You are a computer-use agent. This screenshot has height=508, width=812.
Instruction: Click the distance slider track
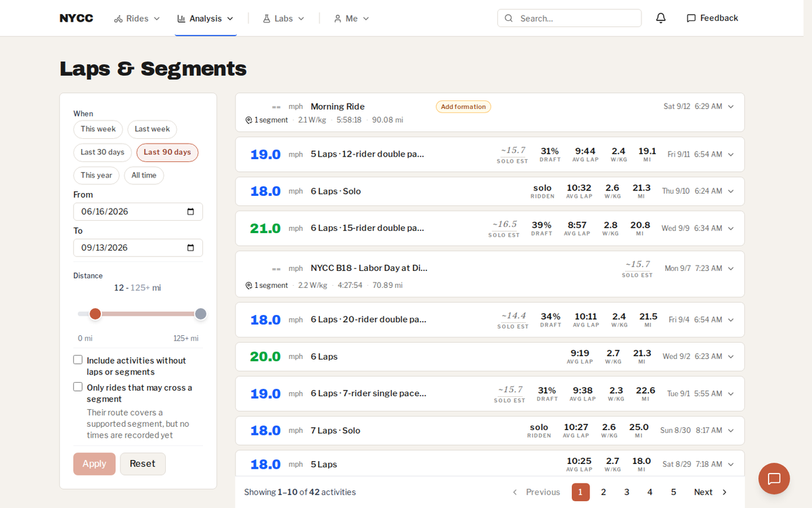coord(139,314)
